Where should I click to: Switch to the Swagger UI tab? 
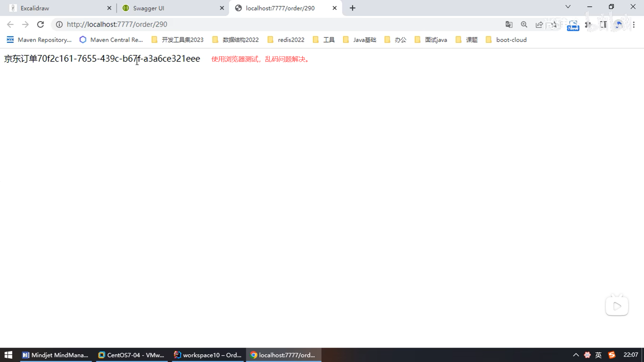[168, 8]
